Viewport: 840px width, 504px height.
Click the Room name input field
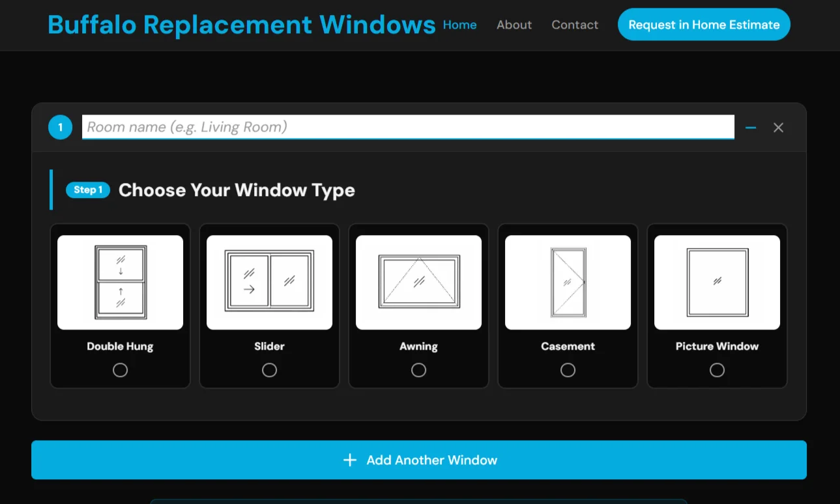[408, 127]
